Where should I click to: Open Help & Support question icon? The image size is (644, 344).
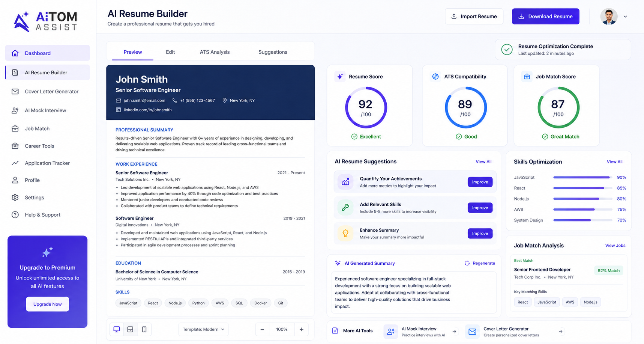click(x=15, y=215)
